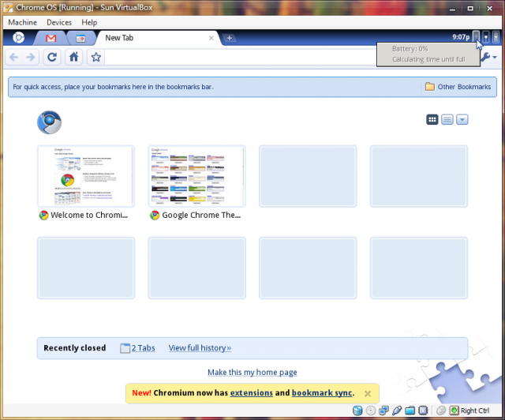The image size is (505, 420).
Task: Click the Google Chrome The... title link
Action: click(x=201, y=215)
